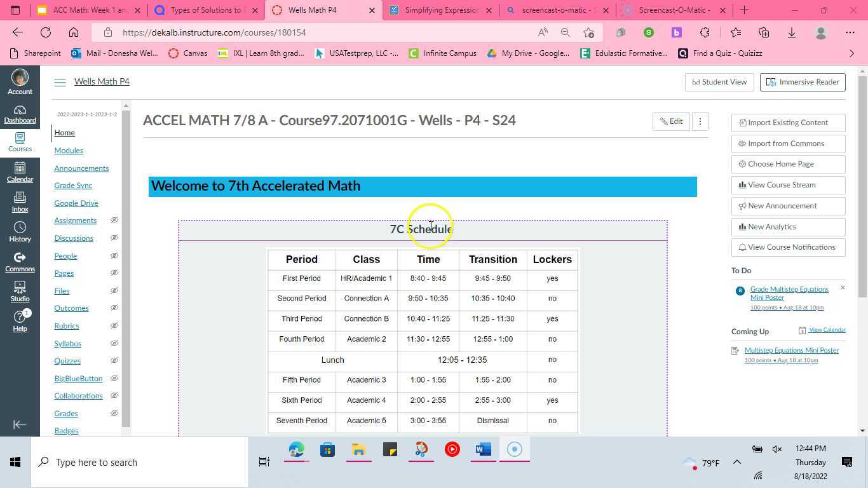Open the Canvas Help menu

pos(20,321)
